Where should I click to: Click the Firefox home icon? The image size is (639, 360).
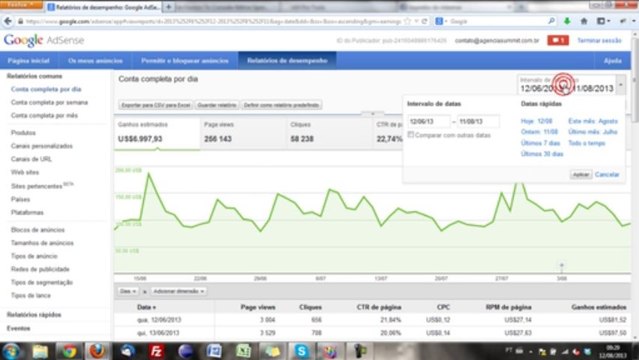(584, 21)
